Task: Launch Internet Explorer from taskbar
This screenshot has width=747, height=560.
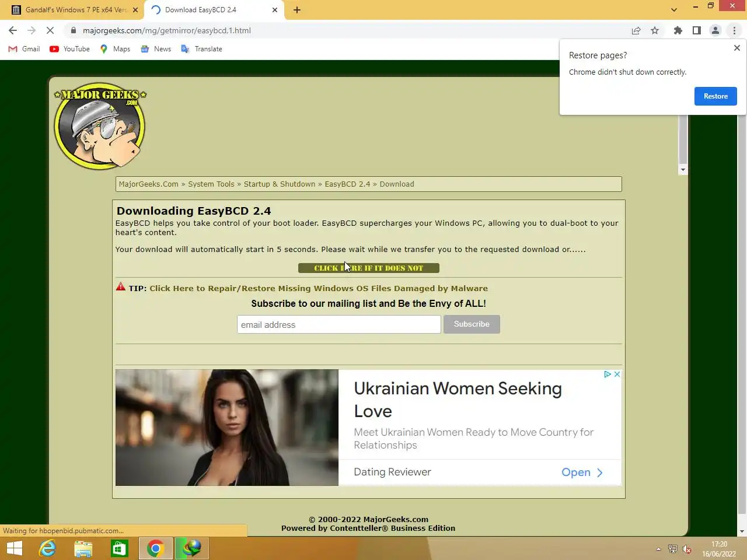Action: (47, 548)
